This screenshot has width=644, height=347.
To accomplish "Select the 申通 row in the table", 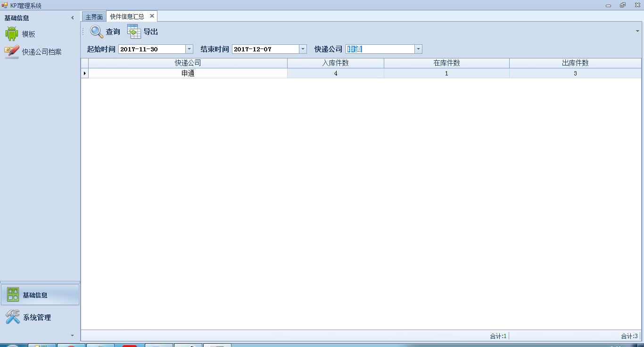I will click(x=188, y=74).
